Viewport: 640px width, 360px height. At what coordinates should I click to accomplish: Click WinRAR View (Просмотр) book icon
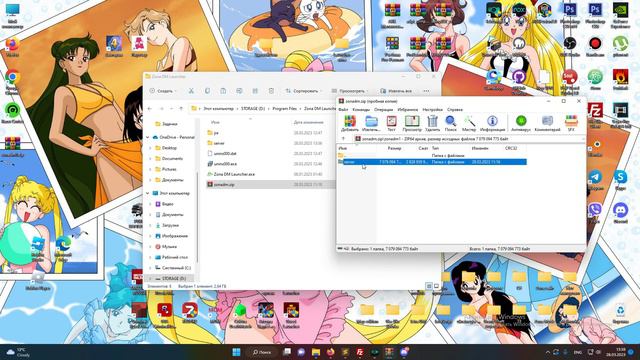(x=412, y=123)
